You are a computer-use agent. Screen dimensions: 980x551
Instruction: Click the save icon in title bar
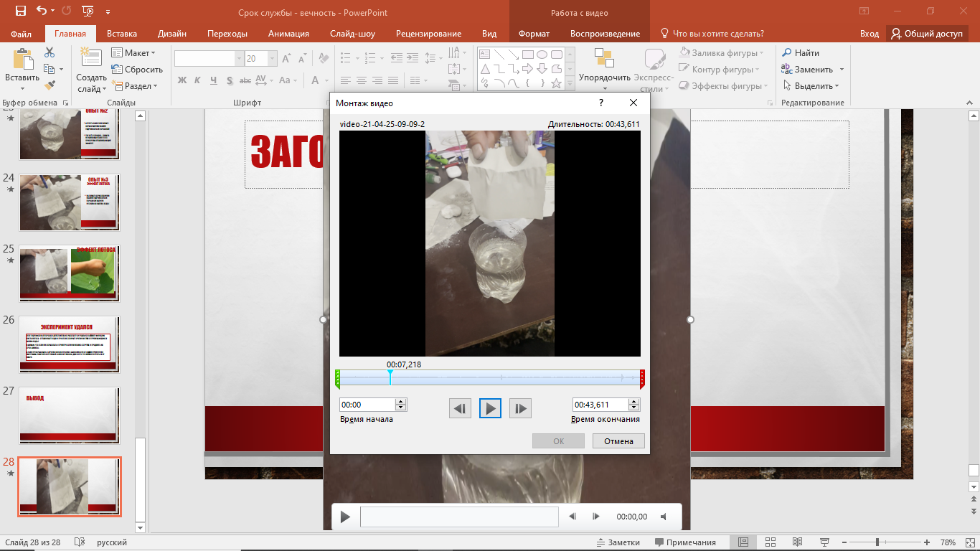[x=20, y=11]
